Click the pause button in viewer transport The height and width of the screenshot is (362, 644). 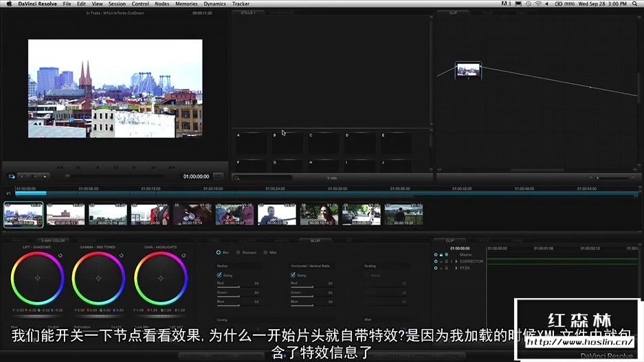point(116,168)
